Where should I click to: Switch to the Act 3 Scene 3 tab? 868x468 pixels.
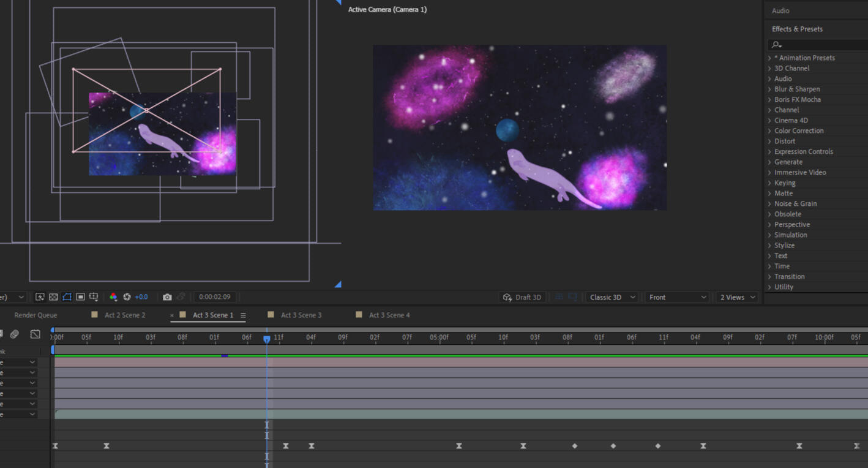pyautogui.click(x=301, y=315)
